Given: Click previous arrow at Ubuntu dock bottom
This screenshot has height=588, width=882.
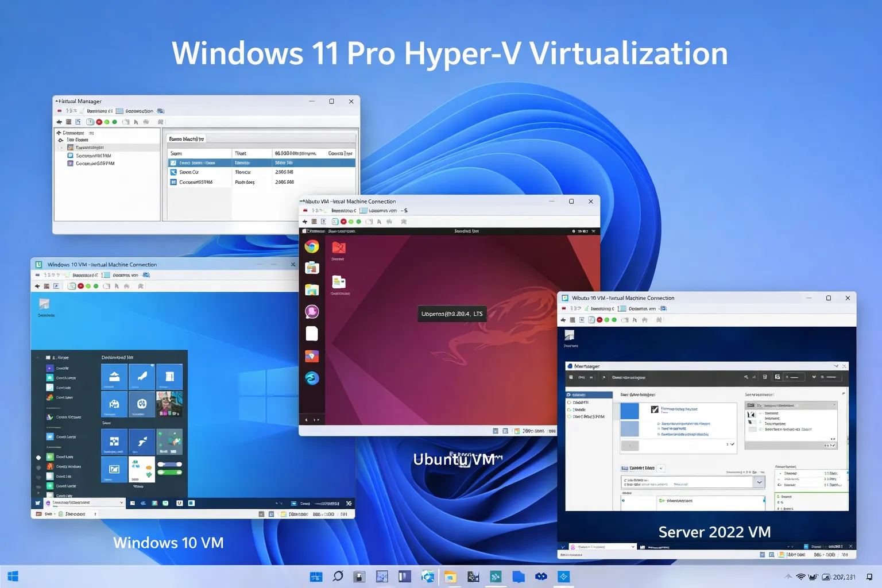Looking at the screenshot, I should point(306,420).
